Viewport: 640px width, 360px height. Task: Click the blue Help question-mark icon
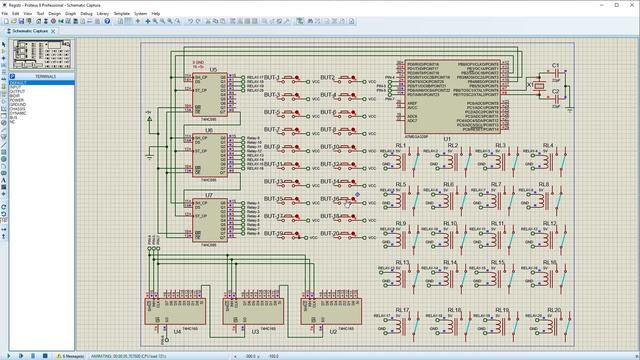coord(107,21)
